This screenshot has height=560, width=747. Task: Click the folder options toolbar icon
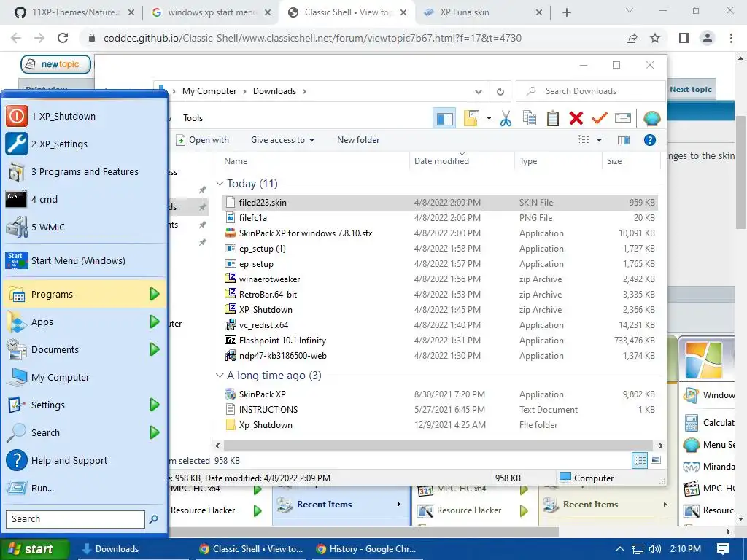coord(471,118)
